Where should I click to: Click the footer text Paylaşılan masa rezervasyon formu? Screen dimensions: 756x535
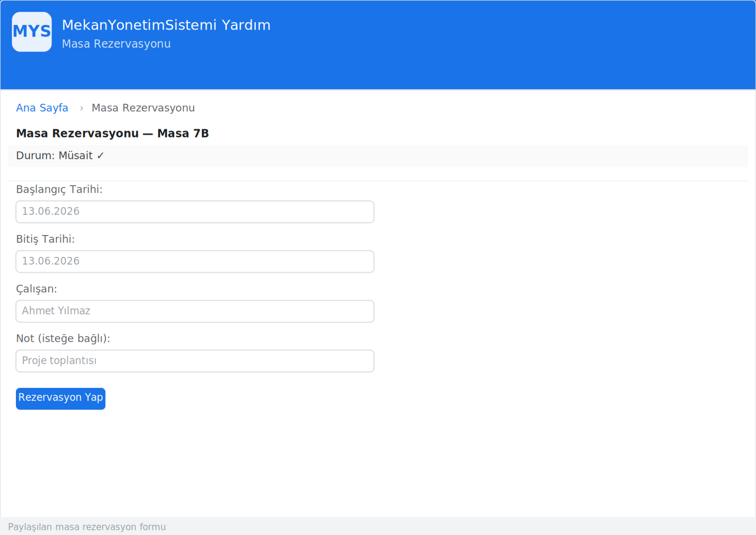click(87, 527)
